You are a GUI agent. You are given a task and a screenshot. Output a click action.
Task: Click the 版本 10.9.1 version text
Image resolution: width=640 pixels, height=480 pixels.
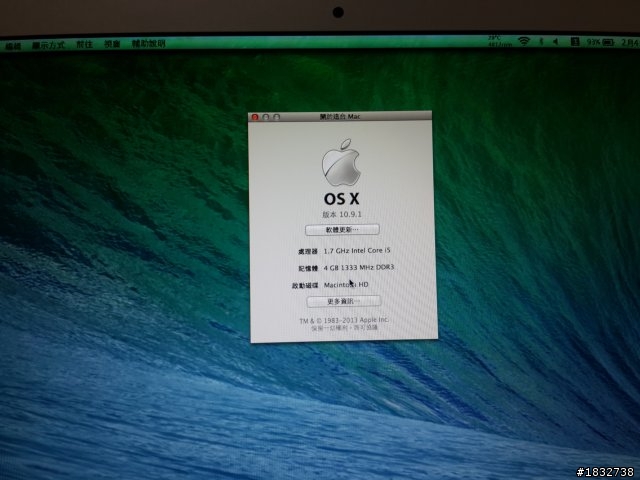[342, 214]
